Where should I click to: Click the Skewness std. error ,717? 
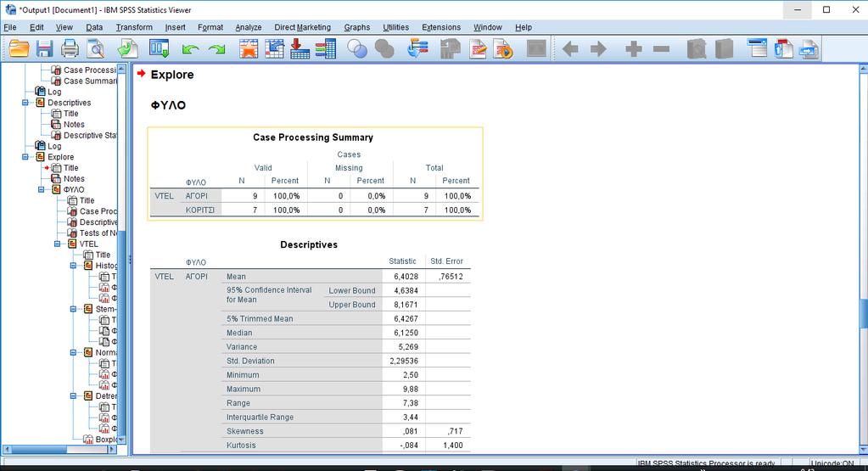pyautogui.click(x=453, y=431)
